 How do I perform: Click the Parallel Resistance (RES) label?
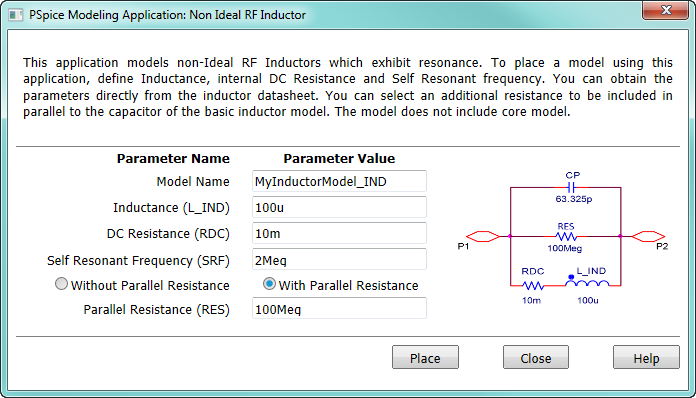tap(156, 310)
